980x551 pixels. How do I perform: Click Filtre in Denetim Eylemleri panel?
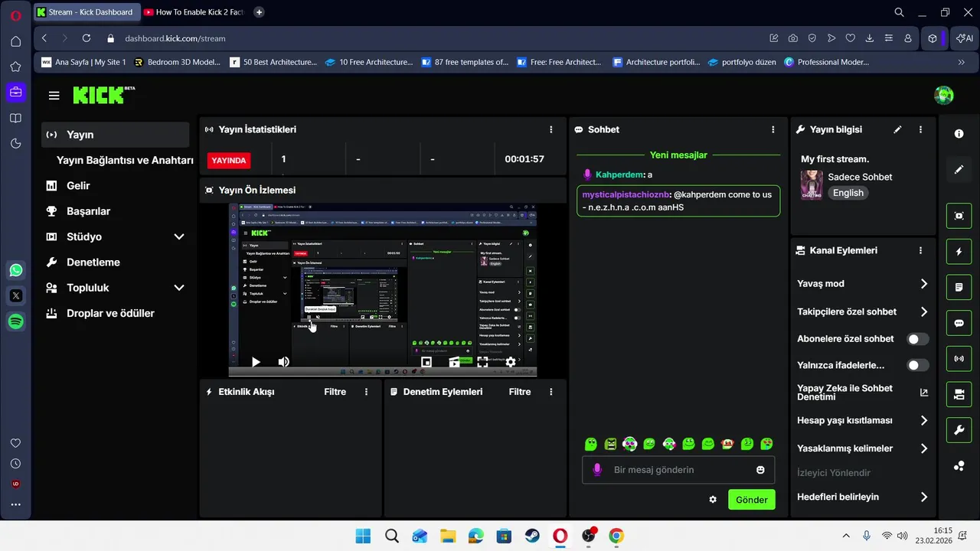[520, 392]
